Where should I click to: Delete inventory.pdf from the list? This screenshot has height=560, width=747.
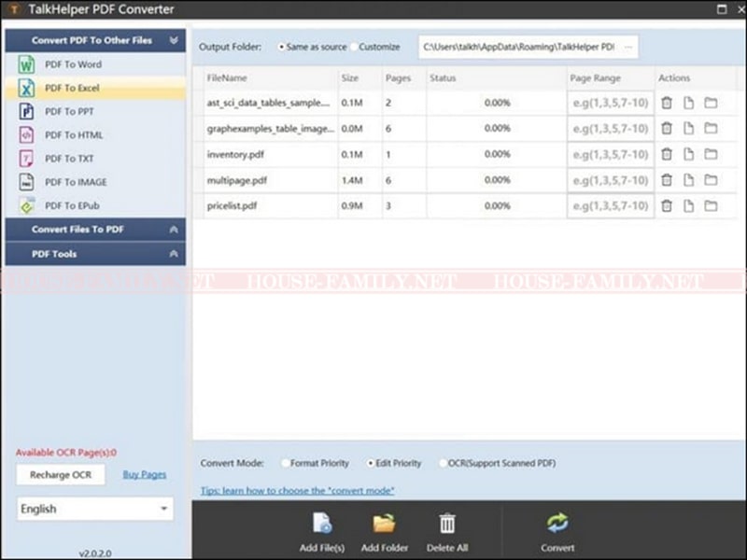click(667, 154)
